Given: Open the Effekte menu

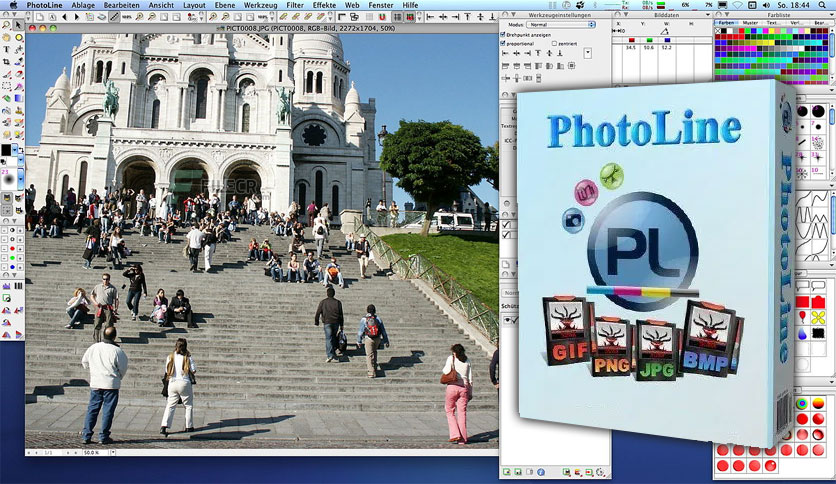Looking at the screenshot, I should (x=324, y=5).
